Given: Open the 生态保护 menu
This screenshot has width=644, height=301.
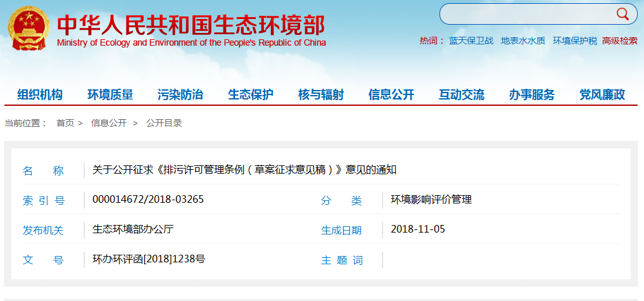Looking at the screenshot, I should tap(251, 95).
